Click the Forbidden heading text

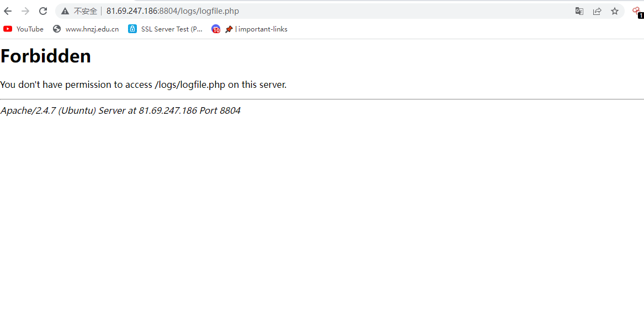(x=46, y=56)
